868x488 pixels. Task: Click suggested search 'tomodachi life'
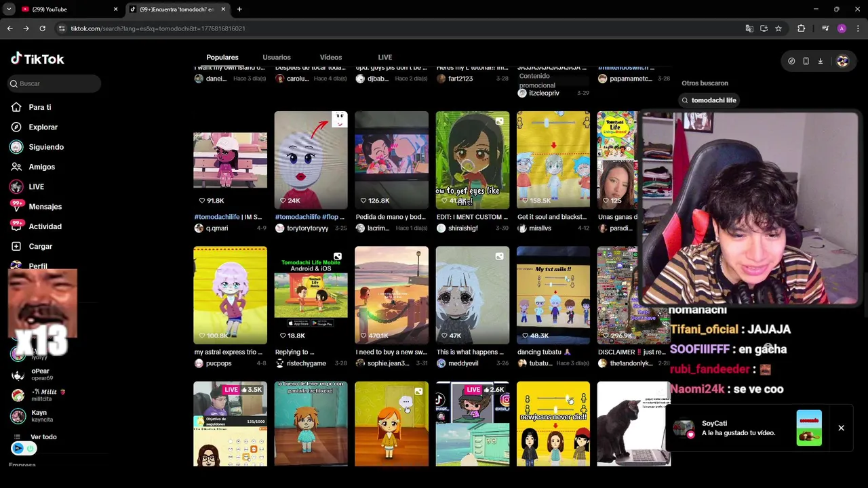click(x=709, y=100)
